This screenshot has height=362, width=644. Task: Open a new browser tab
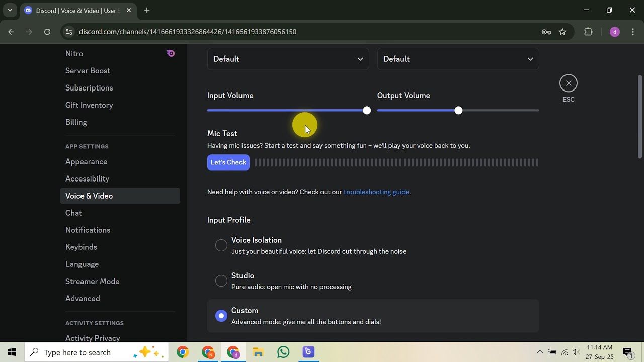(x=147, y=10)
